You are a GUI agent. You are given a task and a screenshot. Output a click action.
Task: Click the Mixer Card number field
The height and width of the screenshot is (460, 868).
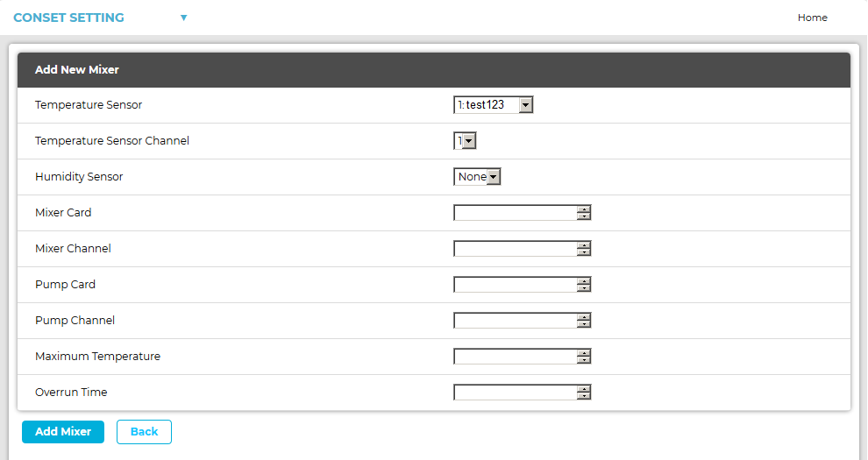coord(515,213)
